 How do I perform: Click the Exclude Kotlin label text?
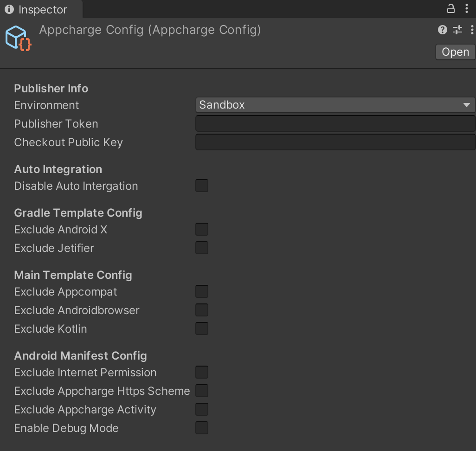(51, 329)
